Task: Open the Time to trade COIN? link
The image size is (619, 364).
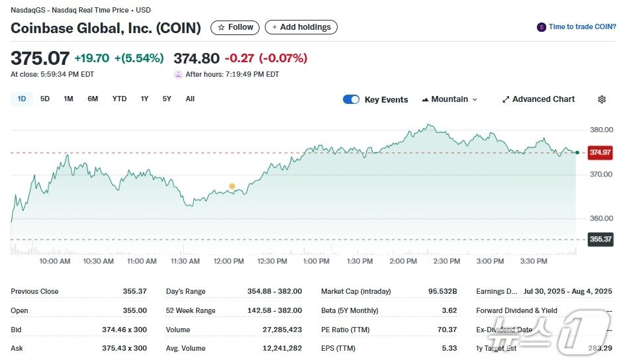Action: [x=582, y=27]
